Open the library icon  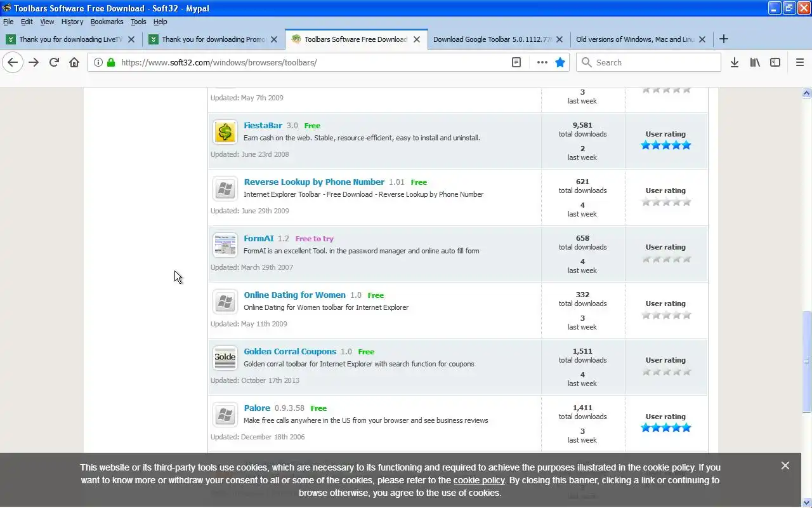[x=755, y=62]
